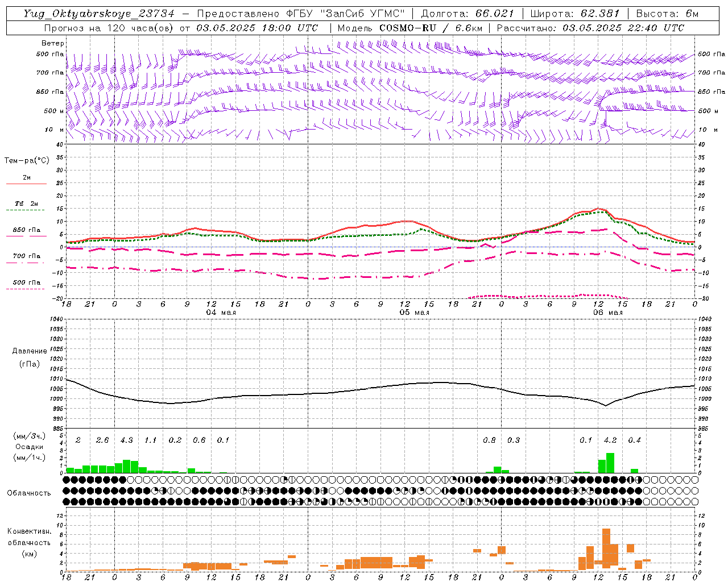
Task: Click the forecast start 03.05.2025 18:00 UTC
Action: pos(257,28)
